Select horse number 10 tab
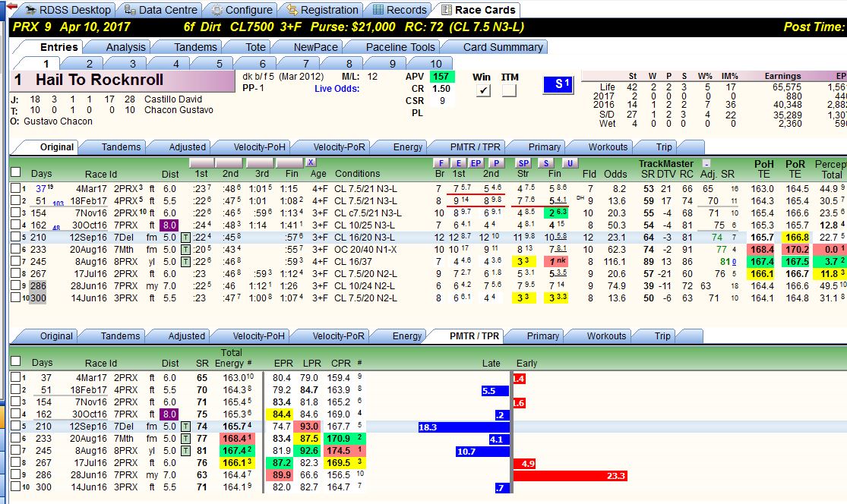 [436, 63]
